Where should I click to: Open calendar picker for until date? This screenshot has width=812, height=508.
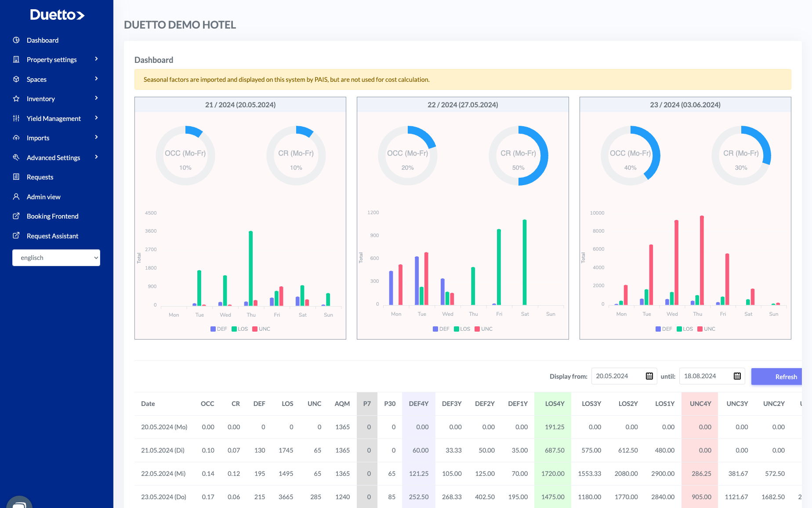(x=737, y=376)
